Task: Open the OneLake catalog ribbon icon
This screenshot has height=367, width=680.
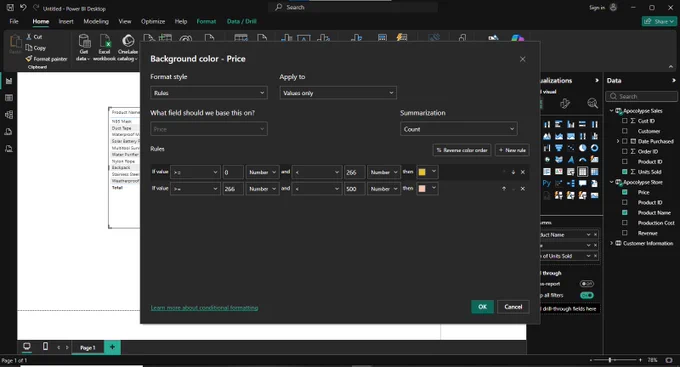Action: pyautogui.click(x=128, y=48)
